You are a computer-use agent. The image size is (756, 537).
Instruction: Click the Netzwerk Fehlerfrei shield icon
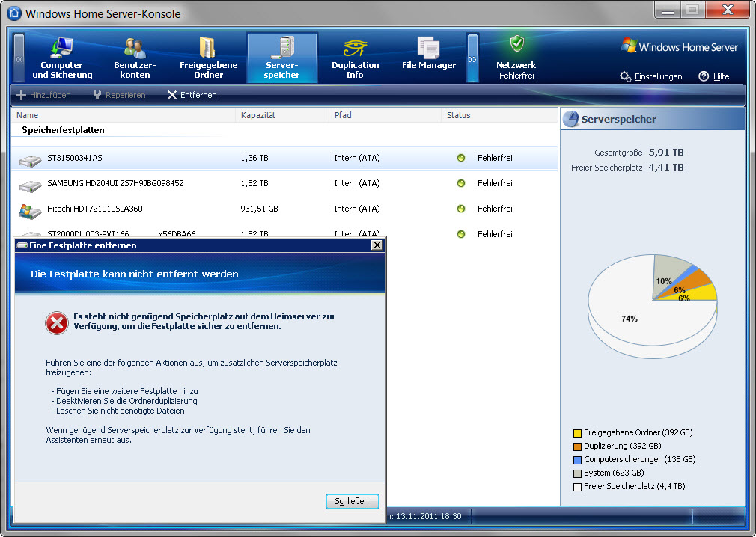(x=517, y=44)
